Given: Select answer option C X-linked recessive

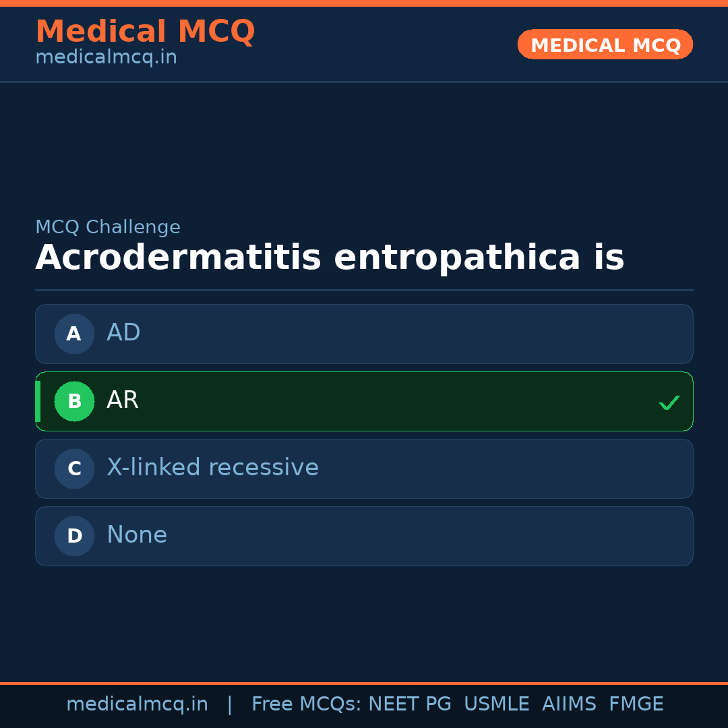Looking at the screenshot, I should (x=364, y=468).
